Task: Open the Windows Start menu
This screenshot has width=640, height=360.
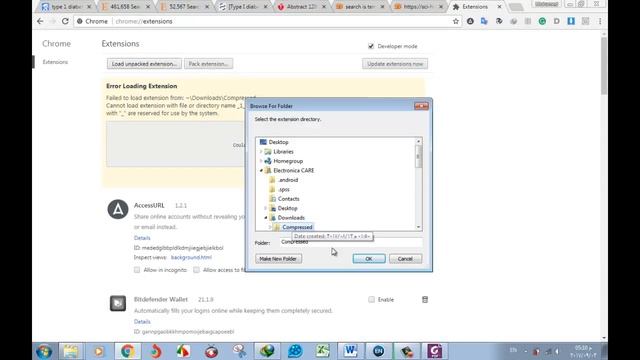Action: click(x=44, y=351)
